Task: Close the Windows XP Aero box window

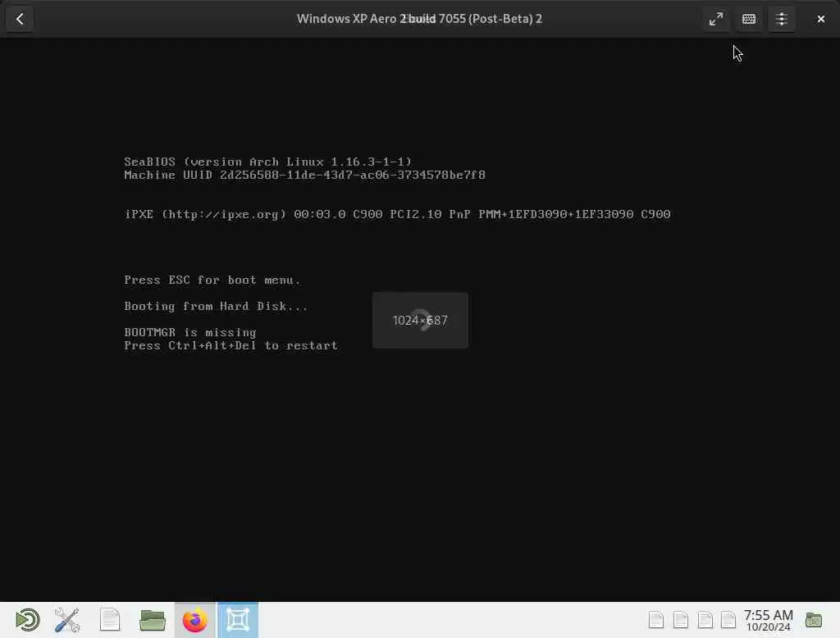Action: [820, 19]
